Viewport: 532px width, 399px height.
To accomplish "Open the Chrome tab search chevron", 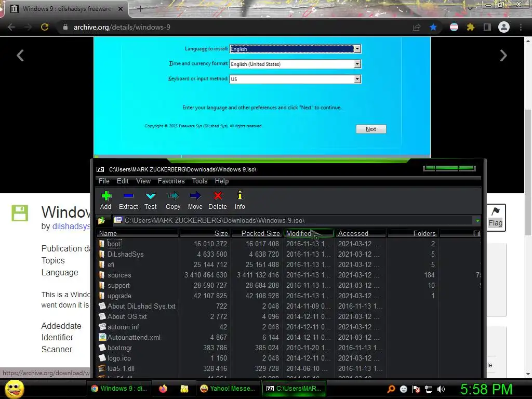I will (470, 8).
